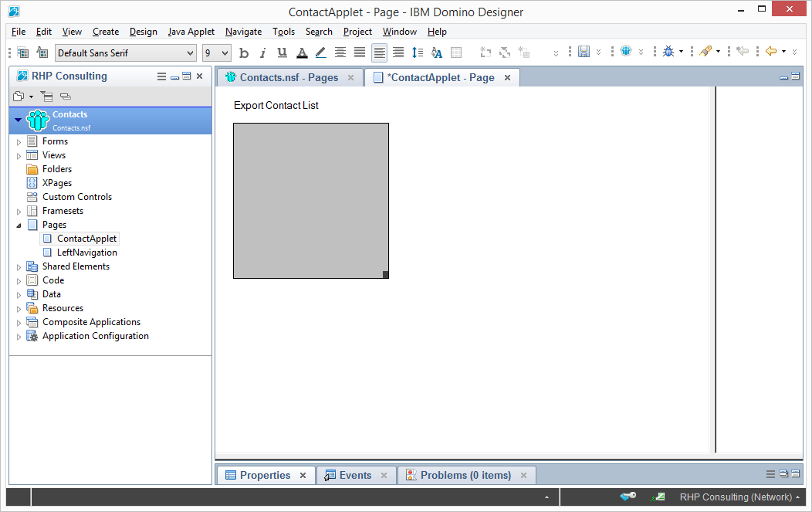Screen dimensions: 812x512
Task: Toggle underline text formatting
Action: pyautogui.click(x=282, y=53)
